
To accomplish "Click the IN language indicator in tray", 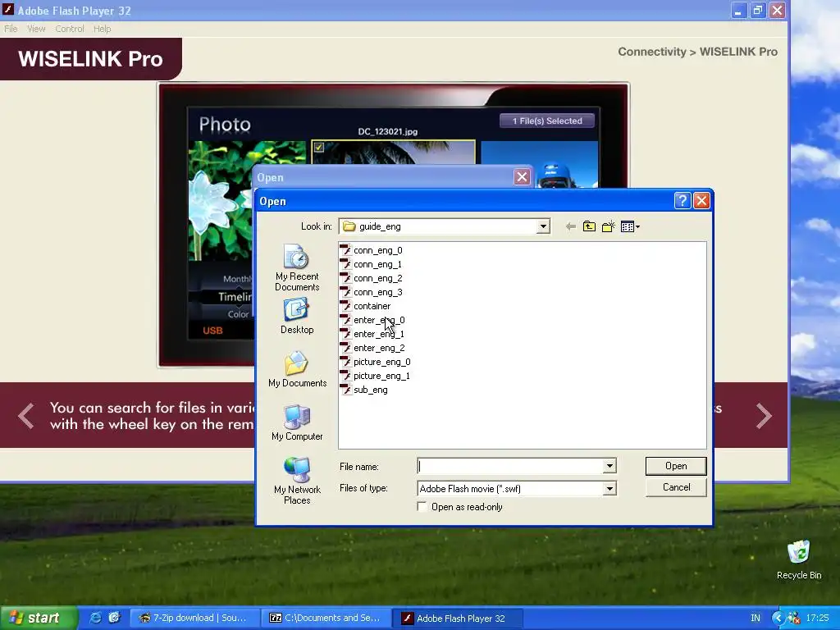I will click(x=756, y=619).
